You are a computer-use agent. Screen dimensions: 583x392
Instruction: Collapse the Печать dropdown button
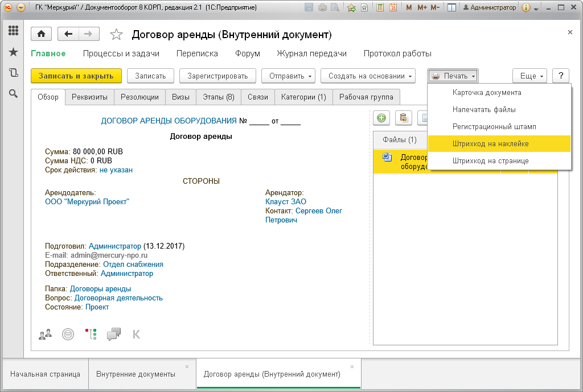point(453,76)
